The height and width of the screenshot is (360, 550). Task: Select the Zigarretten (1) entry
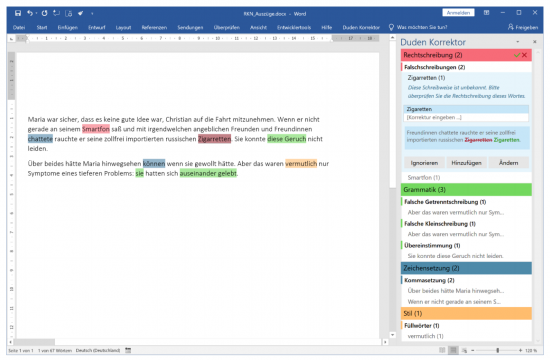click(x=426, y=78)
